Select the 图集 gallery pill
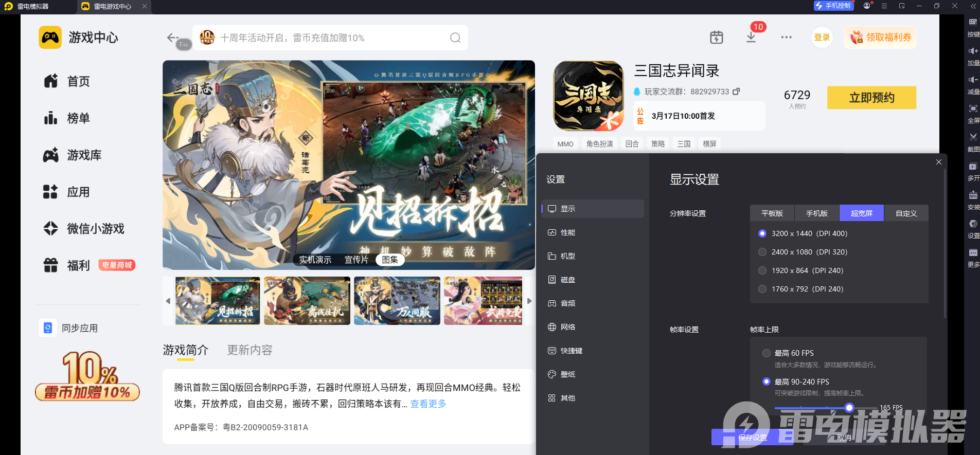Screen dimensions: 980x455 tap(390, 260)
